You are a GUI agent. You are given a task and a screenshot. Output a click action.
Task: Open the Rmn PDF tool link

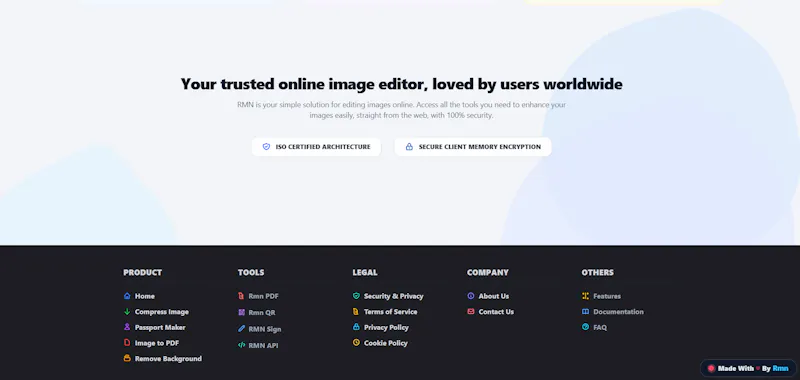(263, 296)
